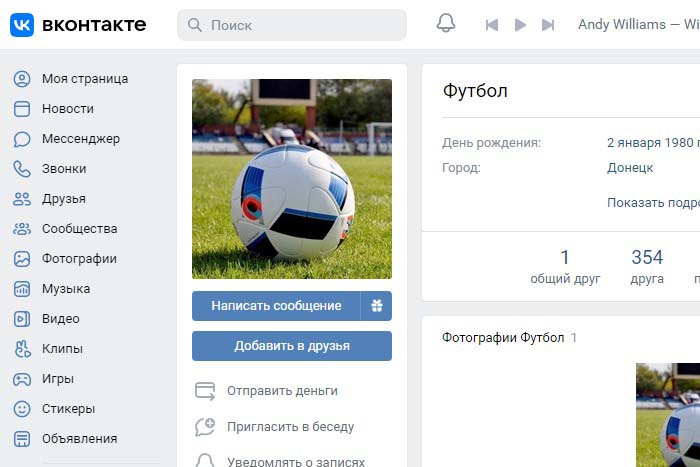Skip to next music track

(x=548, y=25)
